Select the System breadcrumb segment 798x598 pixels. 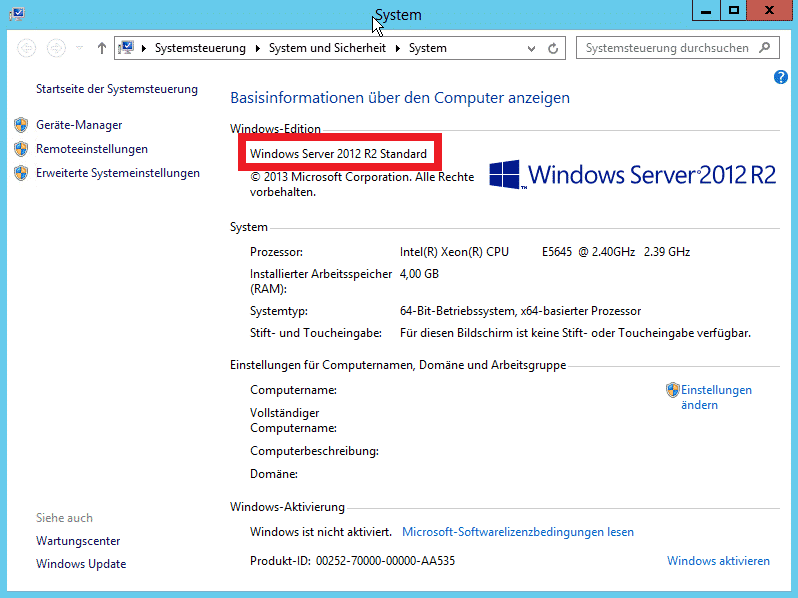click(428, 48)
